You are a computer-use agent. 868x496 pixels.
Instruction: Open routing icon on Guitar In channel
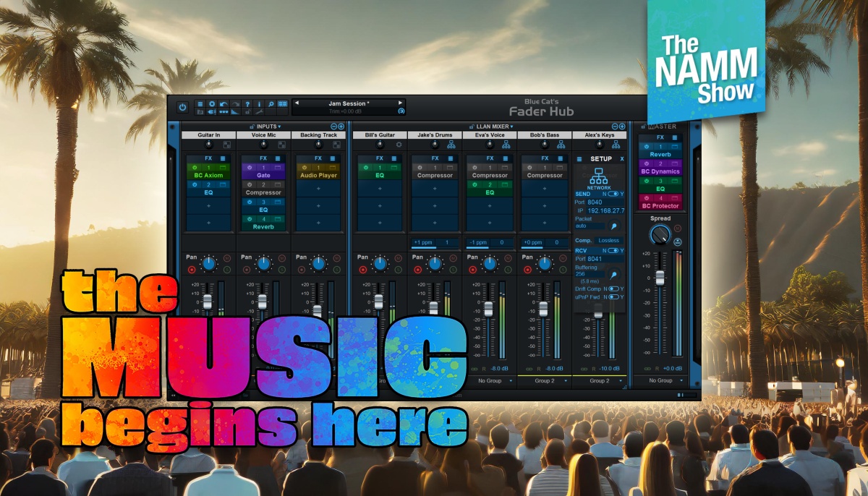click(227, 145)
